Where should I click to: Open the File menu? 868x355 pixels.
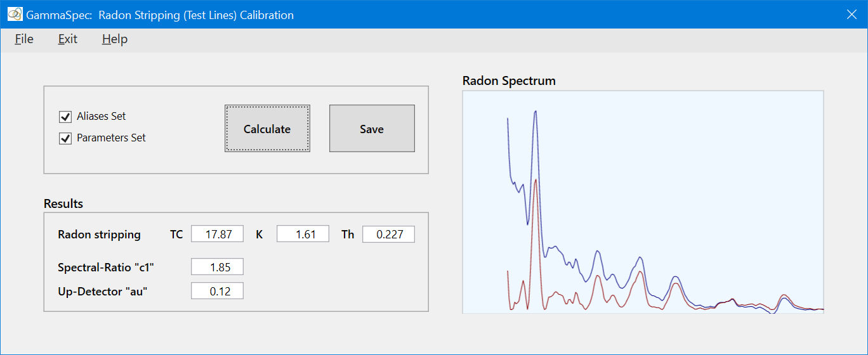24,39
